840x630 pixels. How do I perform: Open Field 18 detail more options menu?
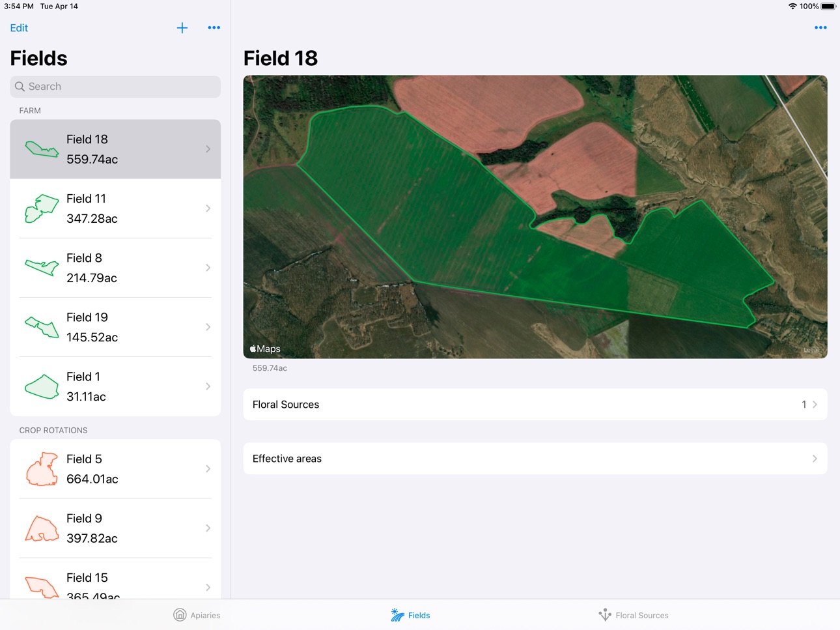click(x=820, y=28)
